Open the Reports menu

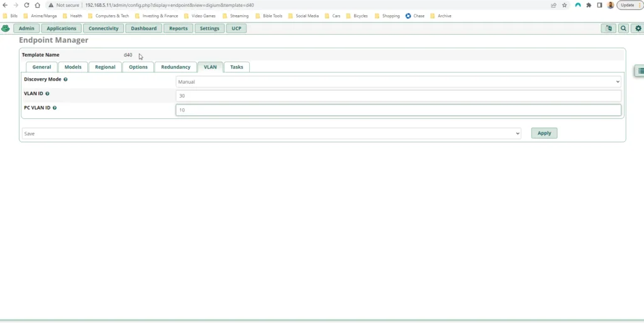[x=178, y=28]
